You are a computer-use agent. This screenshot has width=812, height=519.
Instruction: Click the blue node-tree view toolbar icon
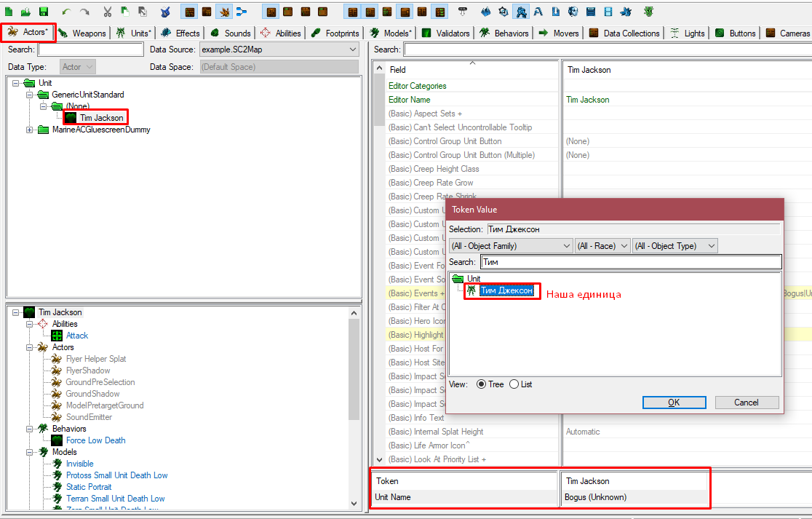click(x=242, y=12)
